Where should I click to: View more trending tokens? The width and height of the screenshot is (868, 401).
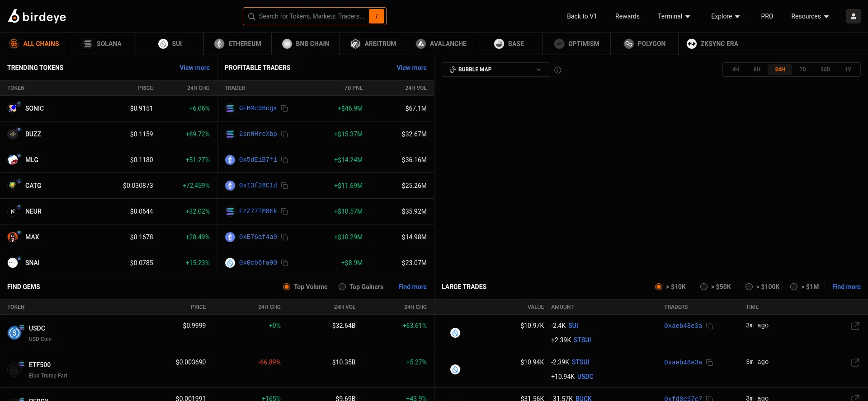(194, 68)
